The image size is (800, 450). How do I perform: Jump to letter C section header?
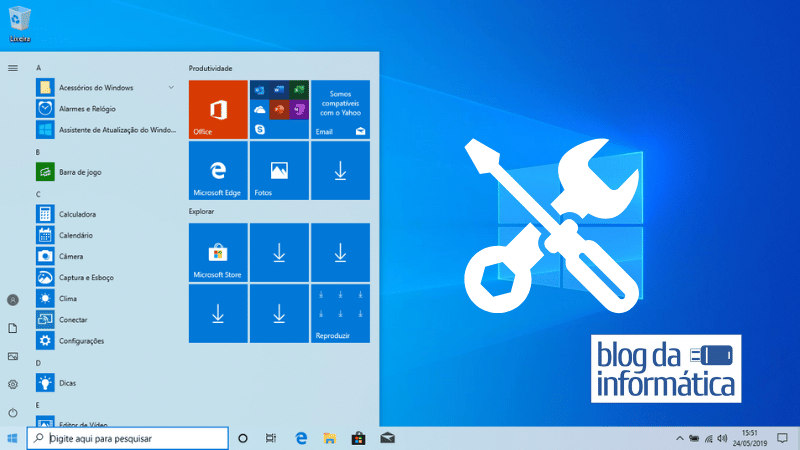pos(38,194)
